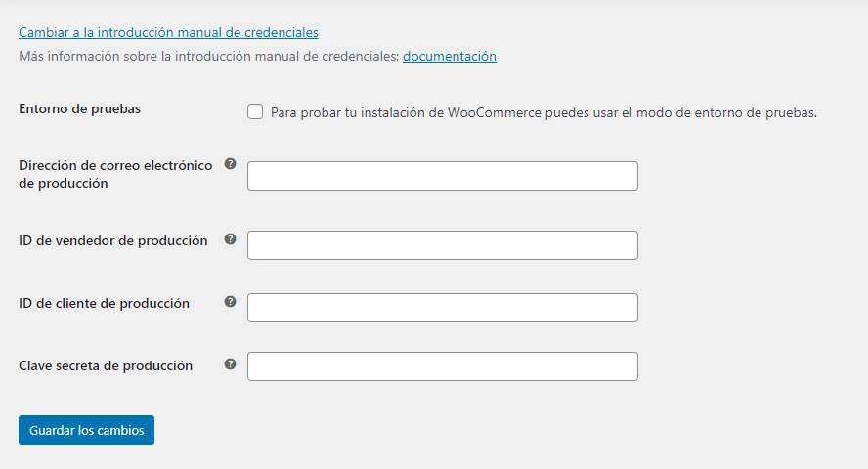Select the ID de cliente text field
The height and width of the screenshot is (469, 868).
[x=442, y=308]
